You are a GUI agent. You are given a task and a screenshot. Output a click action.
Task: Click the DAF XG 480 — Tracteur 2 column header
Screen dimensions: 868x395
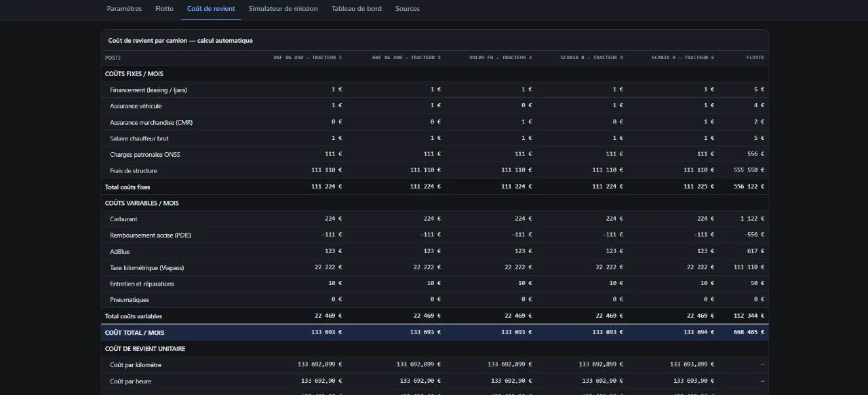pyautogui.click(x=406, y=58)
